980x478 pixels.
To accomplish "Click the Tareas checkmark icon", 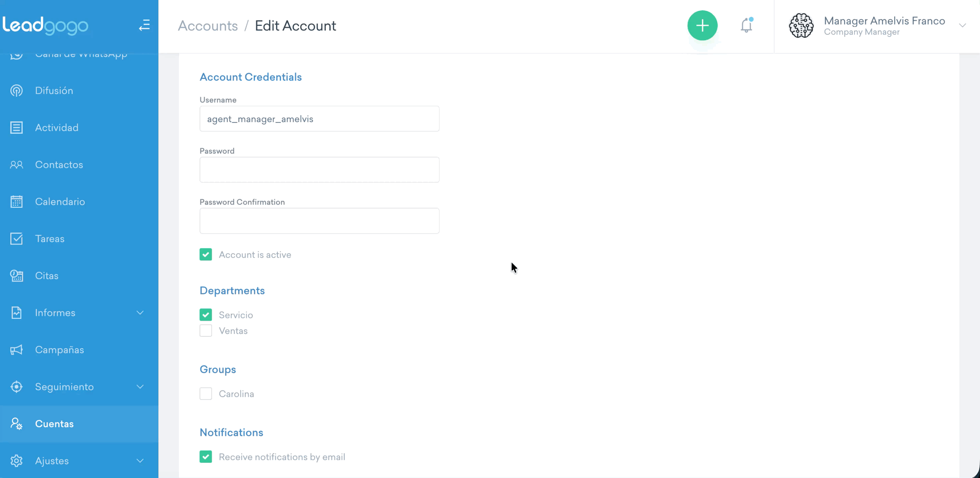I will (17, 239).
